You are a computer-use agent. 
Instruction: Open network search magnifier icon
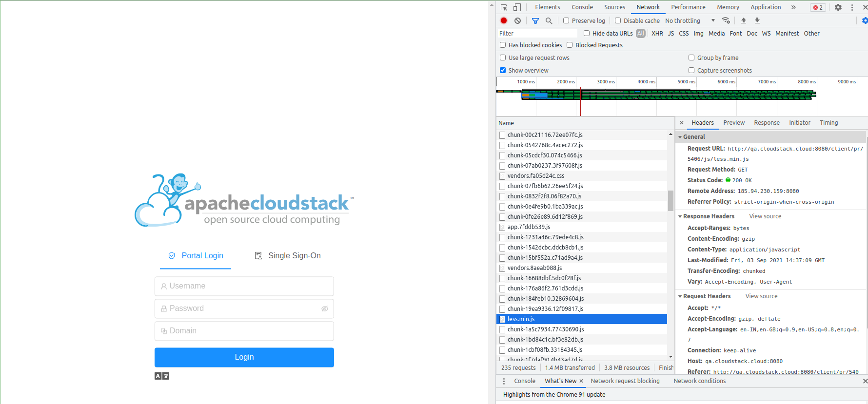point(549,20)
